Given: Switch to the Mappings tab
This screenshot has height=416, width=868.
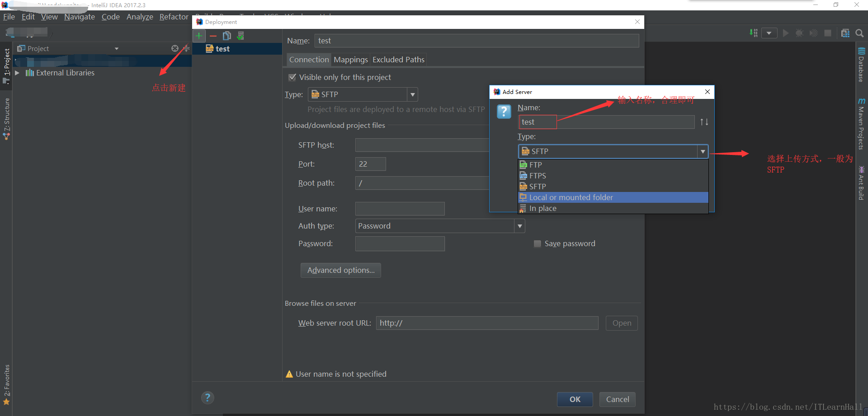Looking at the screenshot, I should (351, 60).
